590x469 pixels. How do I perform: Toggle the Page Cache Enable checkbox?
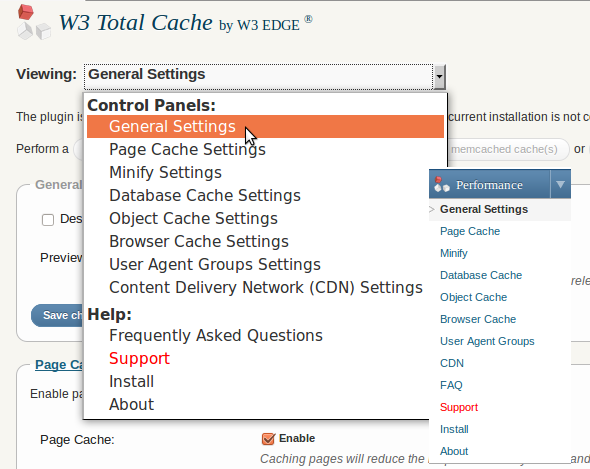click(x=268, y=439)
